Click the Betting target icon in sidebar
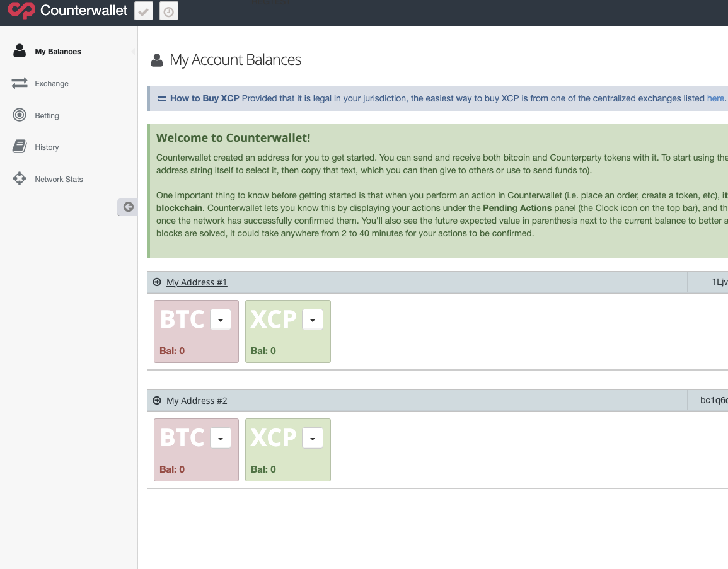 click(20, 115)
